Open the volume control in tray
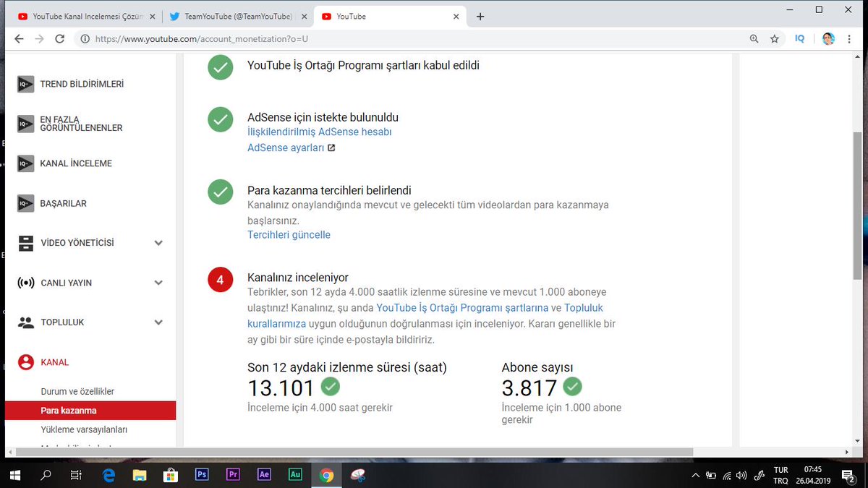 coord(743,475)
